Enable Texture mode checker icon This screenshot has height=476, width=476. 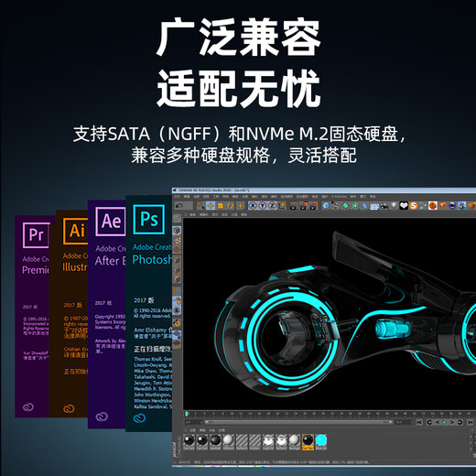coord(178,241)
